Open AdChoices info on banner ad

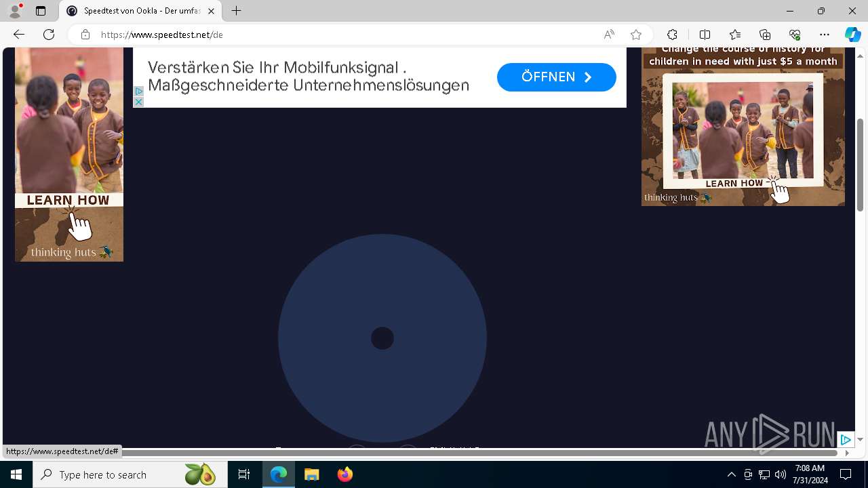click(138, 91)
